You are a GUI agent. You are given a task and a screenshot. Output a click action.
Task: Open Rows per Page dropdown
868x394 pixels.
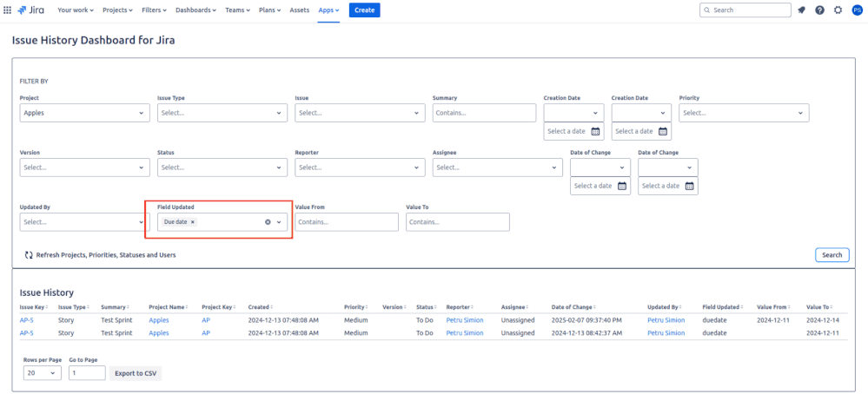click(x=42, y=373)
